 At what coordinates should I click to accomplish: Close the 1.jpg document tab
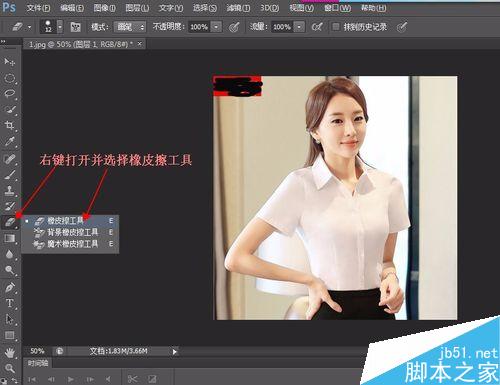click(x=140, y=44)
